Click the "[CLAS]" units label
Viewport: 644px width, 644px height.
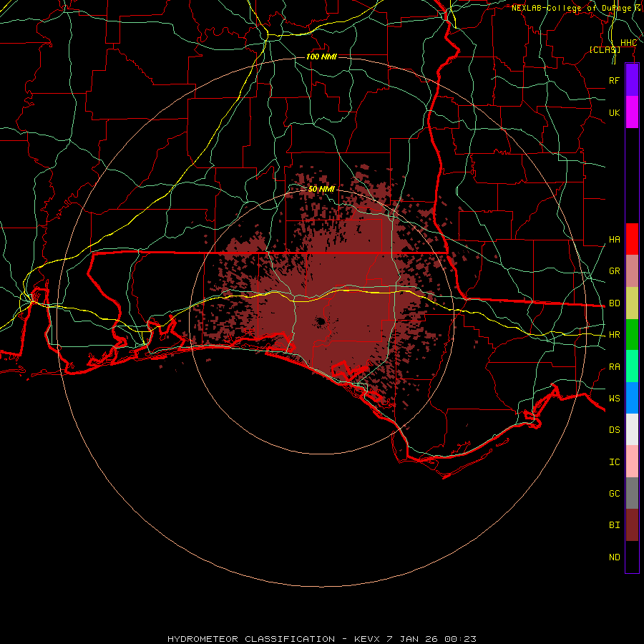(605, 49)
